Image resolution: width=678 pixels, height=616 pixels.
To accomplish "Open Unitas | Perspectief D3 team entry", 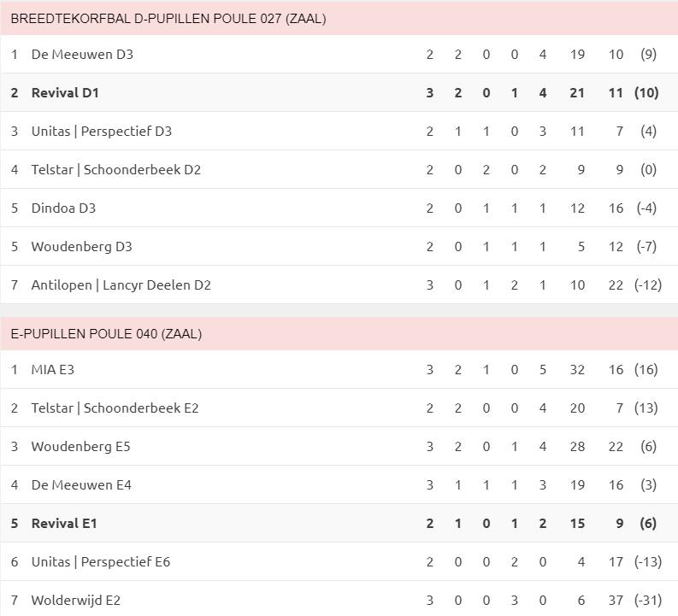I will click(x=101, y=131).
